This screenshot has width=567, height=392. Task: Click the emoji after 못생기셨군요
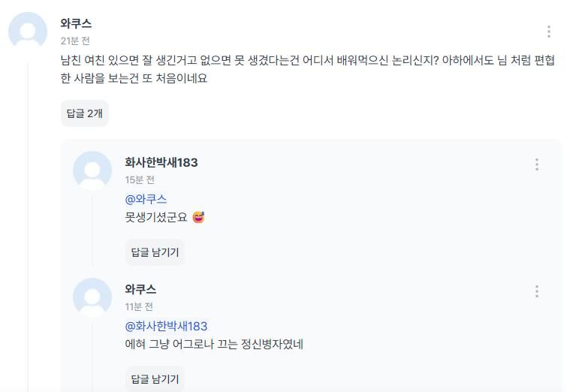pos(198,218)
